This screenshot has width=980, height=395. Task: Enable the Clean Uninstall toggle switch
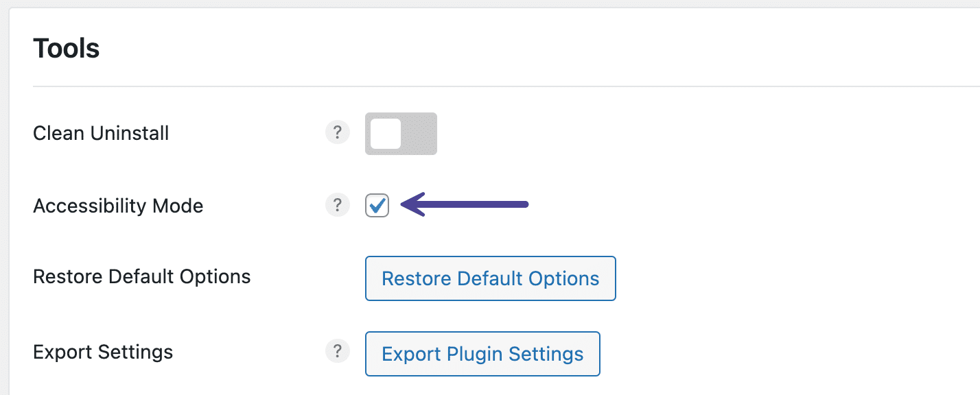(401, 134)
